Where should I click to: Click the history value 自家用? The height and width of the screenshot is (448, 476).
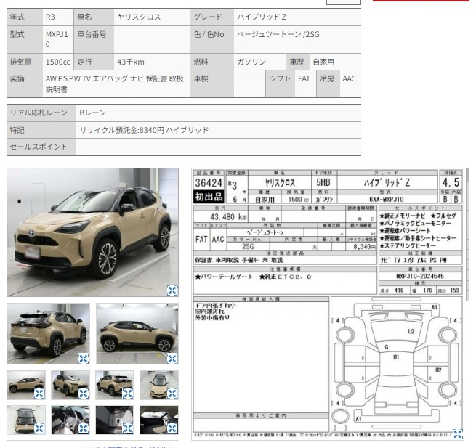[x=323, y=62]
